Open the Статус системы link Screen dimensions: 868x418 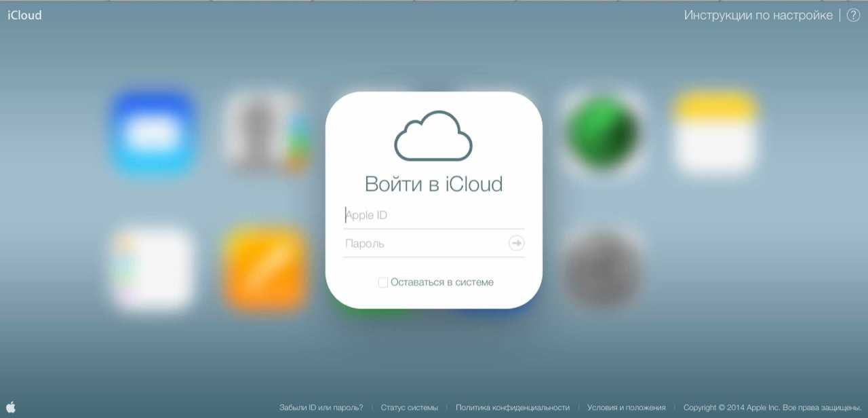click(x=409, y=408)
